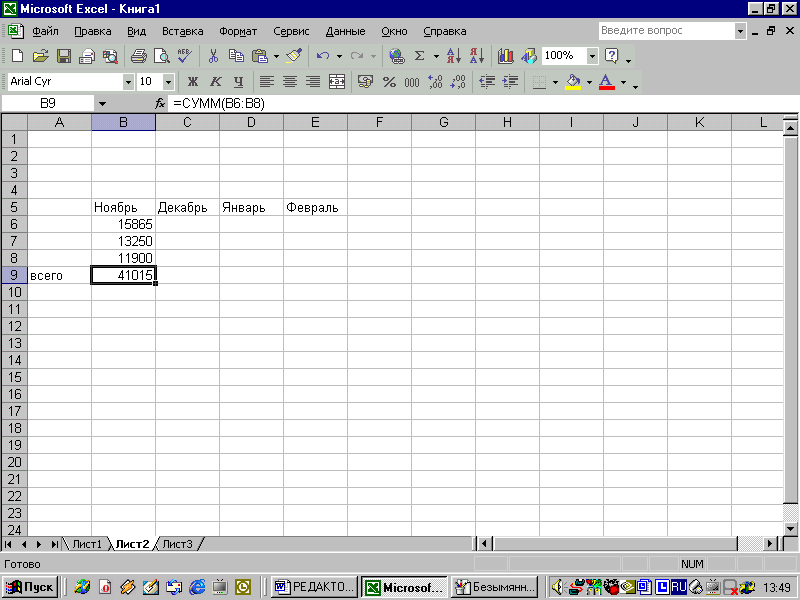Open the Файл menu
The width and height of the screenshot is (800, 600).
45,31
